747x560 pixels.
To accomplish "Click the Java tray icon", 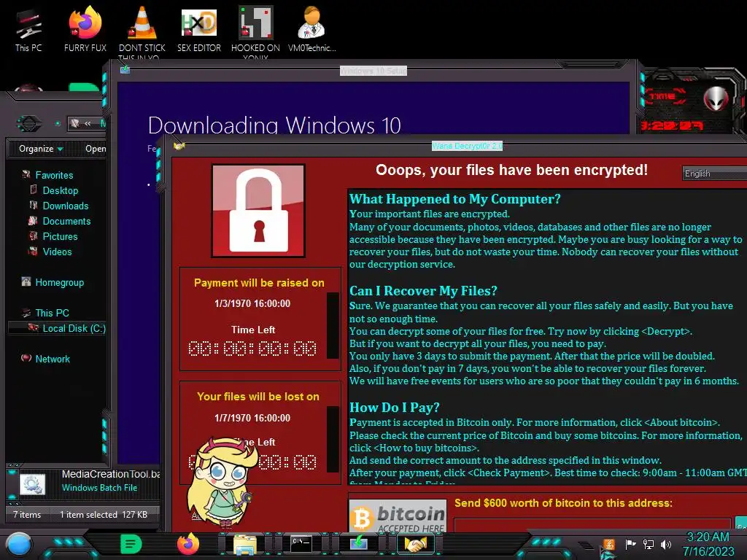I will point(608,544).
